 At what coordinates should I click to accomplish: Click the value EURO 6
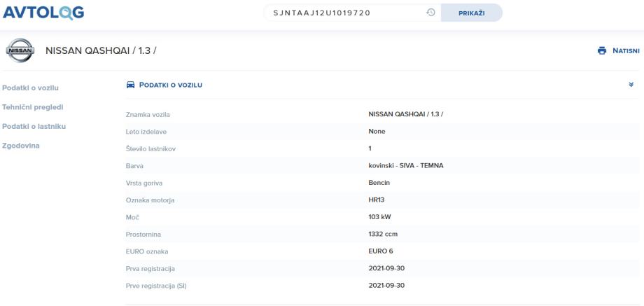click(381, 251)
